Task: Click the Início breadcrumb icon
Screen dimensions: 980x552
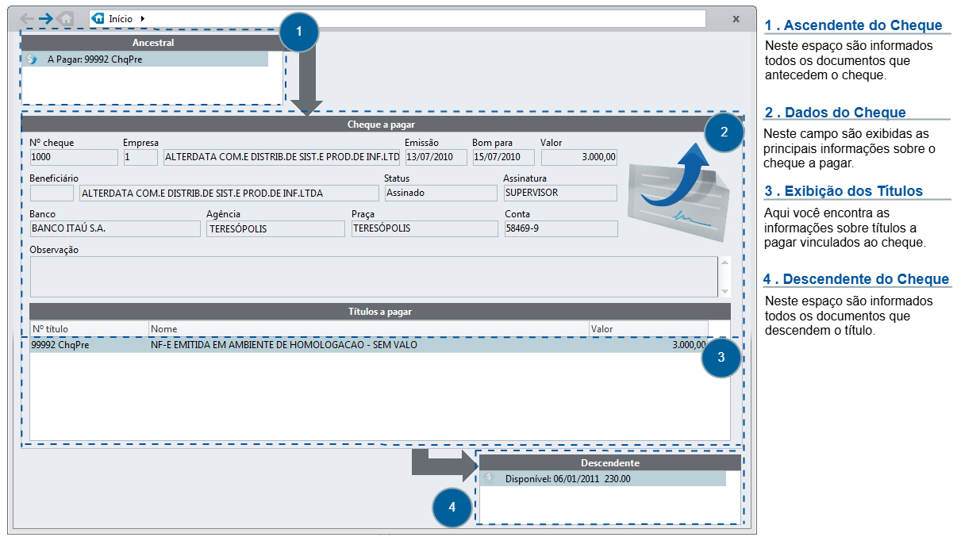Action: (x=98, y=17)
